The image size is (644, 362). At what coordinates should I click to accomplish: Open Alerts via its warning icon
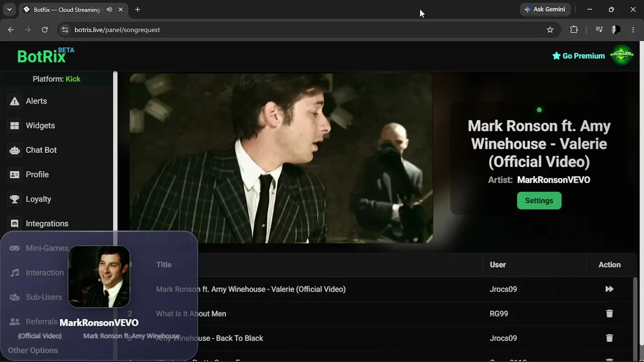pos(15,101)
